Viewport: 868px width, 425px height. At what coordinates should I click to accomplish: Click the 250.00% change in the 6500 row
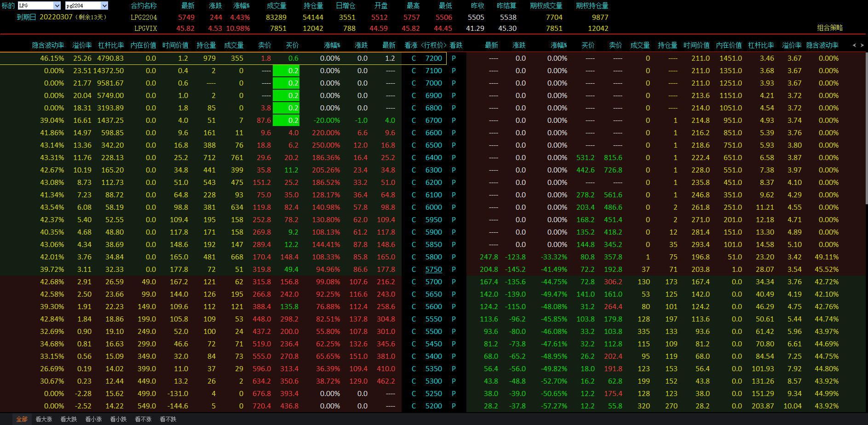(x=326, y=145)
